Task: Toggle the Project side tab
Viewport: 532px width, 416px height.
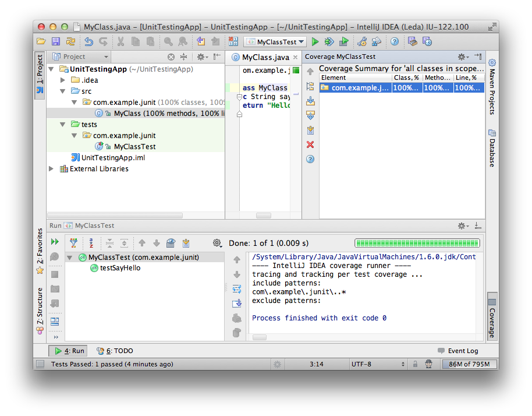Action: click(40, 75)
